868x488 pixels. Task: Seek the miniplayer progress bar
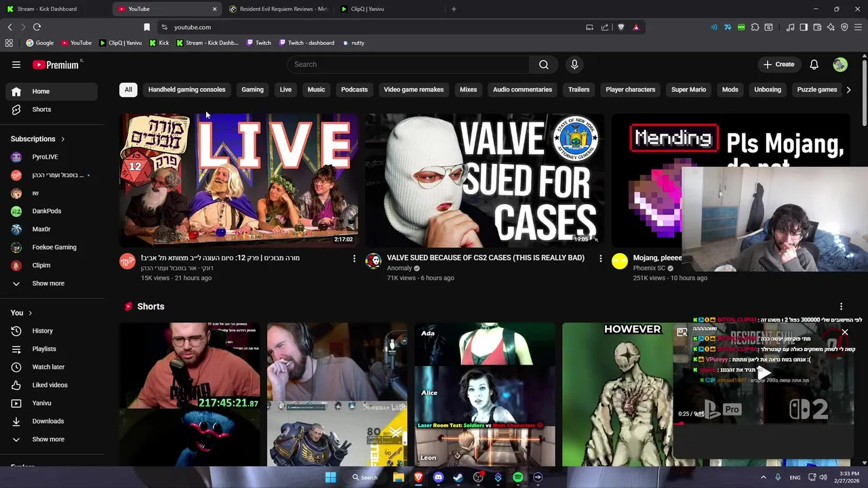pos(764,424)
